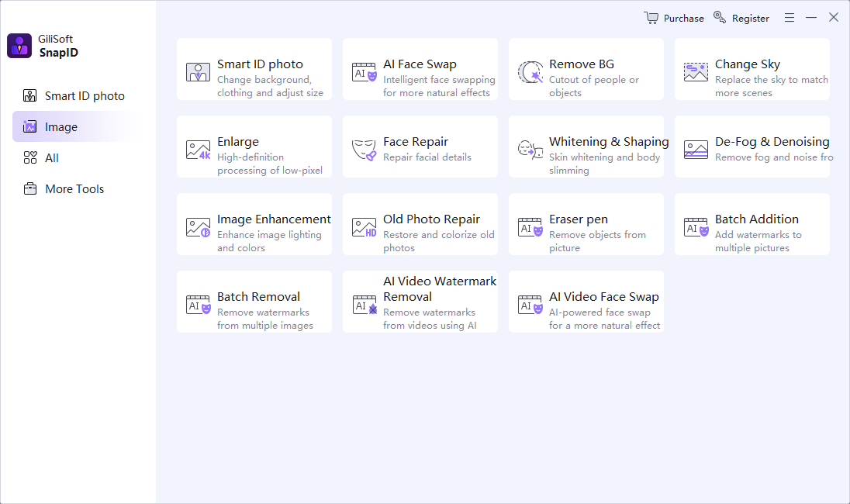850x504 pixels.
Task: Click the Purchase shopping cart icon
Action: coord(651,18)
